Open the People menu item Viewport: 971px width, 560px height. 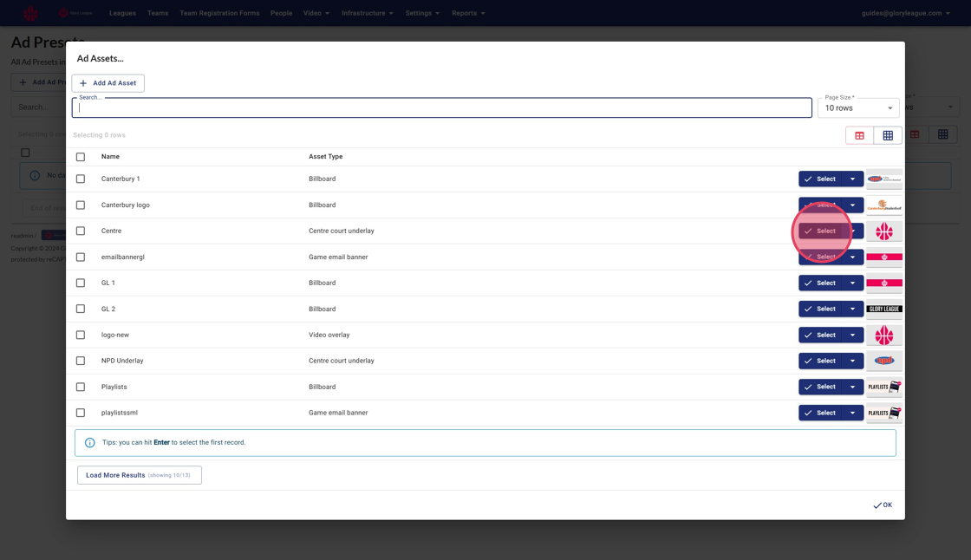pos(281,13)
